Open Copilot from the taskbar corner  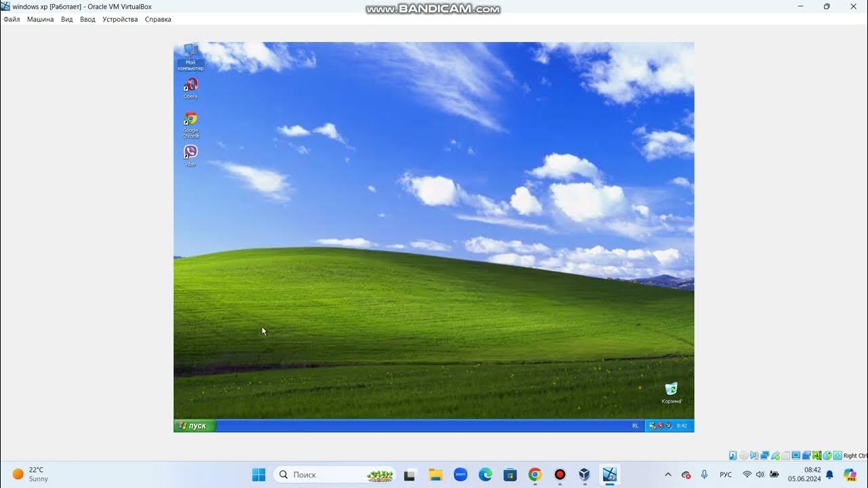coord(850,474)
